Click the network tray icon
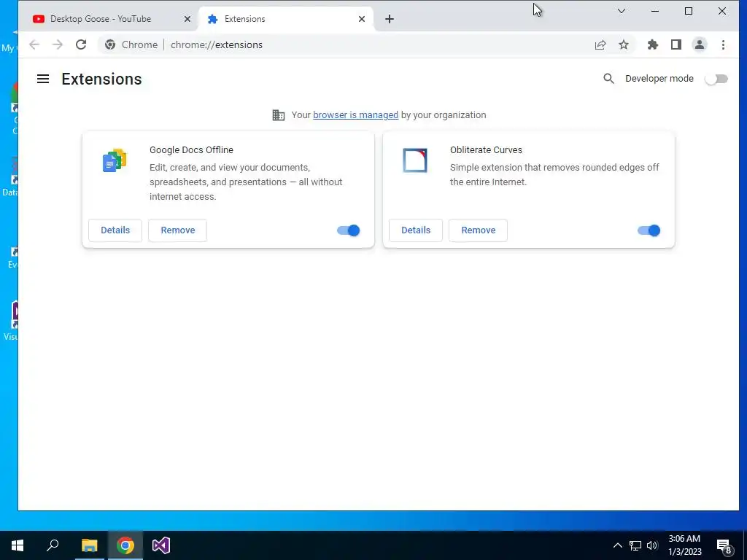747x560 pixels. point(635,545)
